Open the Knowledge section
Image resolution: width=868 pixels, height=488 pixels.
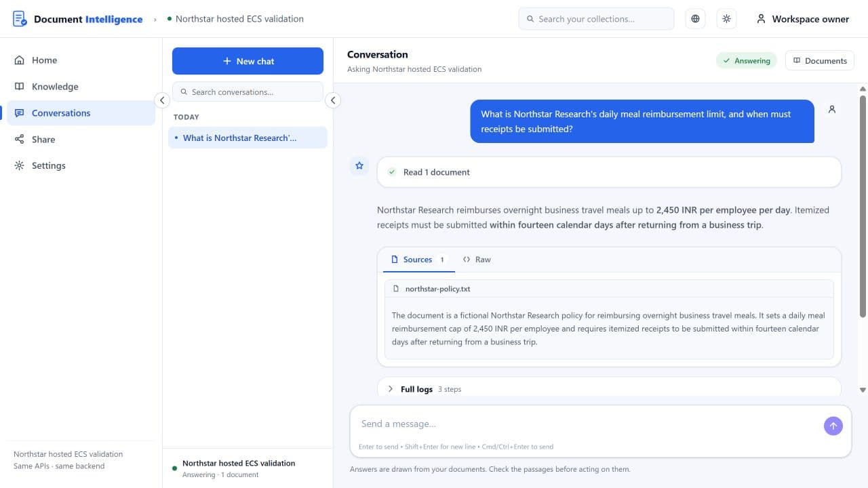(x=81, y=87)
